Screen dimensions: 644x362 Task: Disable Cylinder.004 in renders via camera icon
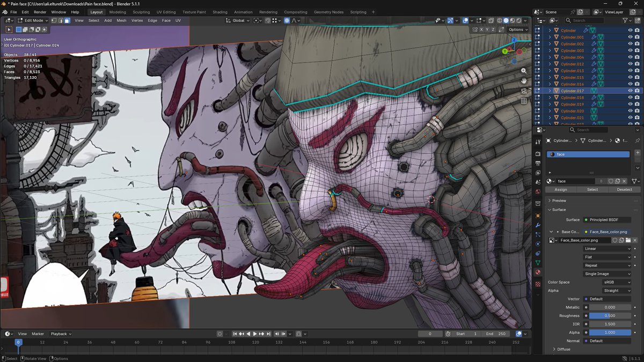point(637,57)
